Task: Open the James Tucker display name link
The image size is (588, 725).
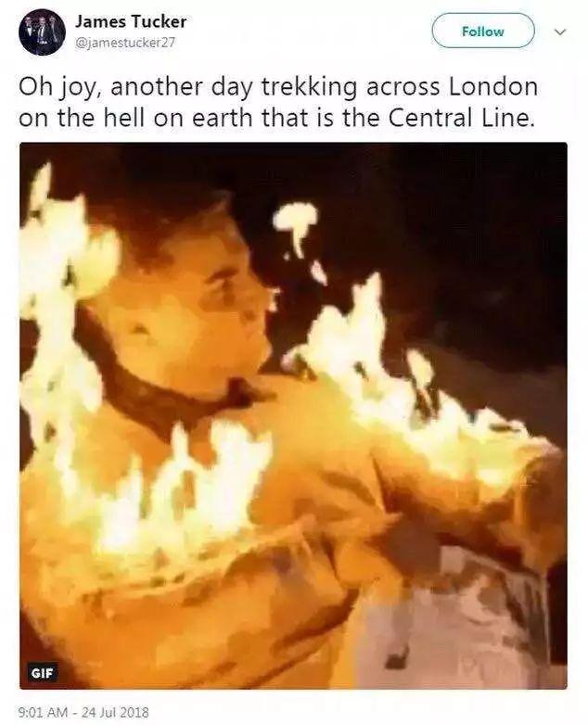Action: (131, 21)
